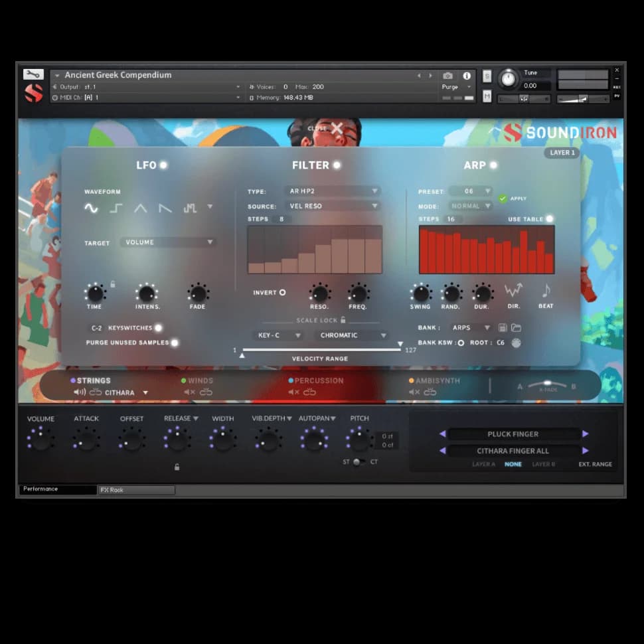Enable the filter Invert radio button
Screen dimensions: 644x644
click(282, 292)
